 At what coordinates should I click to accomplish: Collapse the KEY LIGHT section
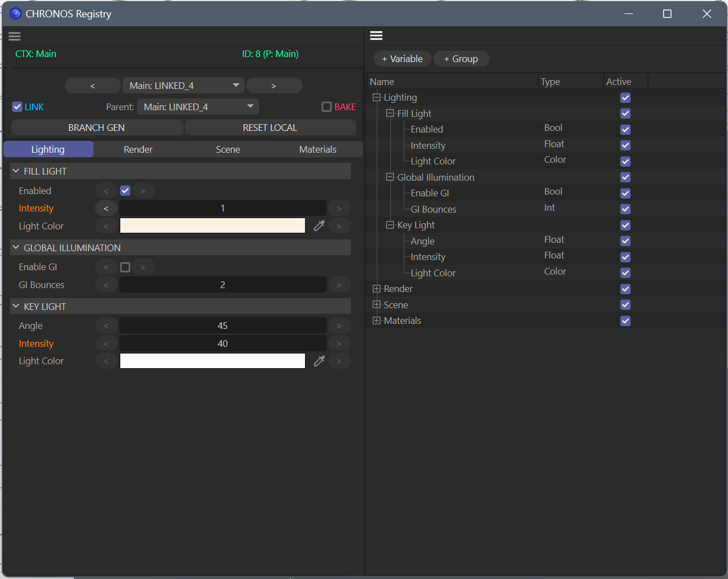[16, 306]
